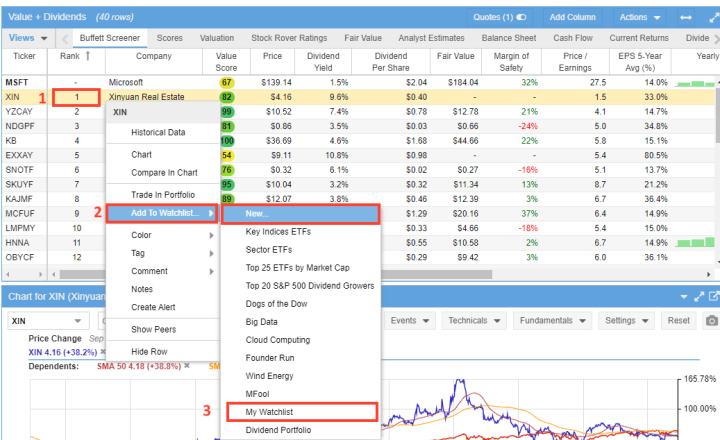The image size is (720, 440).
Task: Click the chart Reset button
Action: [678, 321]
